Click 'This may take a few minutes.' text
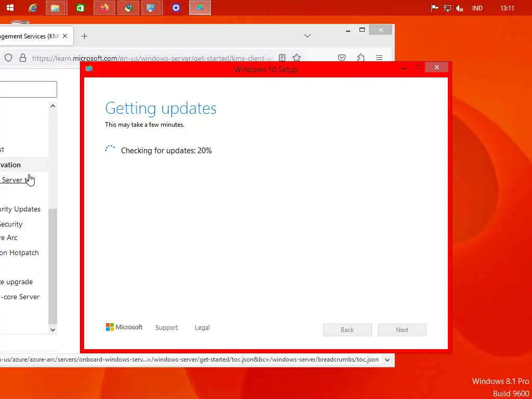 pos(144,125)
